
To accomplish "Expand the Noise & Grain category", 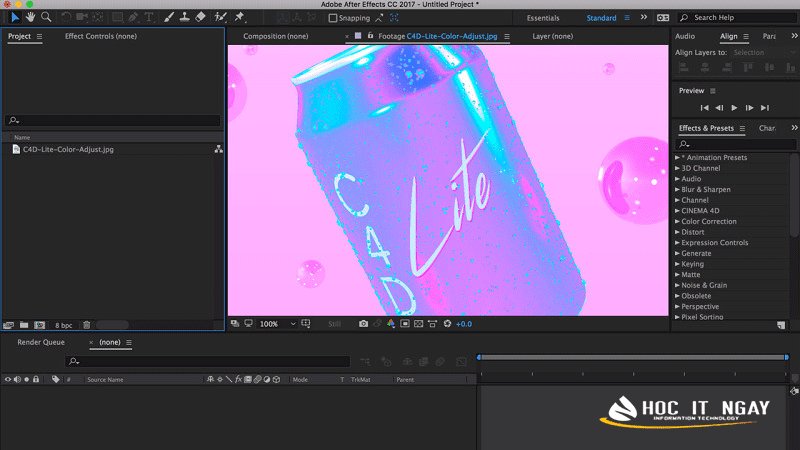I will tap(678, 285).
